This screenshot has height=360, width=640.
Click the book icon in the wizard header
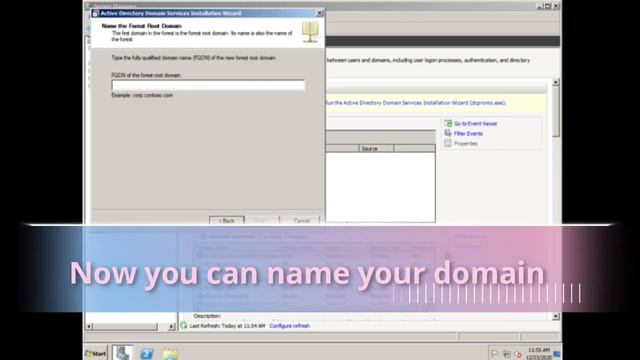(311, 32)
